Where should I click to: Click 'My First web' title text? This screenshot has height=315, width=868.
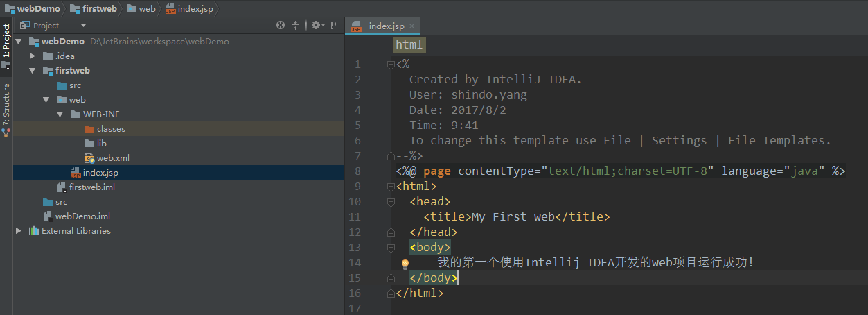[513, 216]
